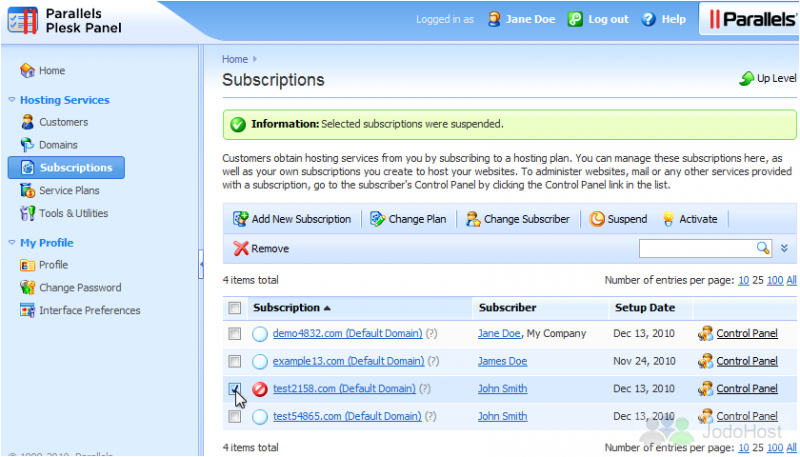The height and width of the screenshot is (457, 800).
Task: Go to Domains in sidebar
Action: pos(58,145)
